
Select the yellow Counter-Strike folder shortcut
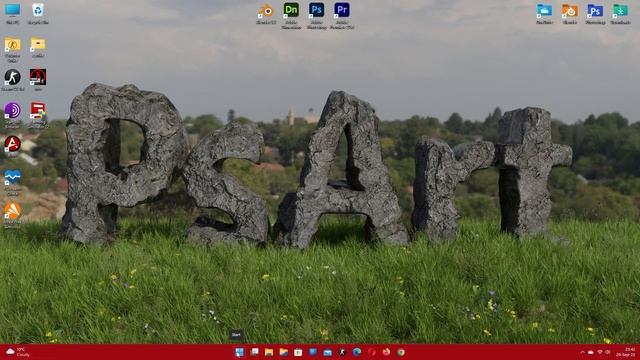point(12,49)
